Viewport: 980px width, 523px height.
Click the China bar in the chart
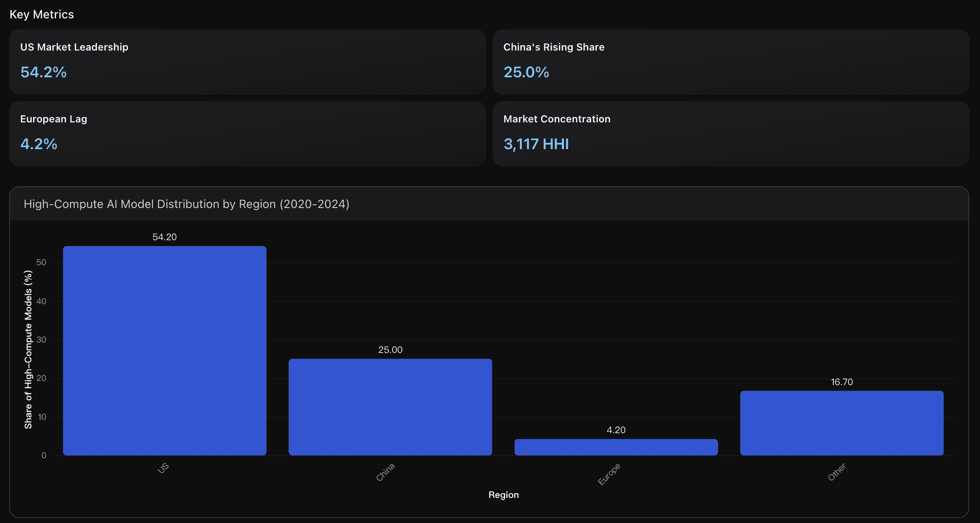(390, 407)
